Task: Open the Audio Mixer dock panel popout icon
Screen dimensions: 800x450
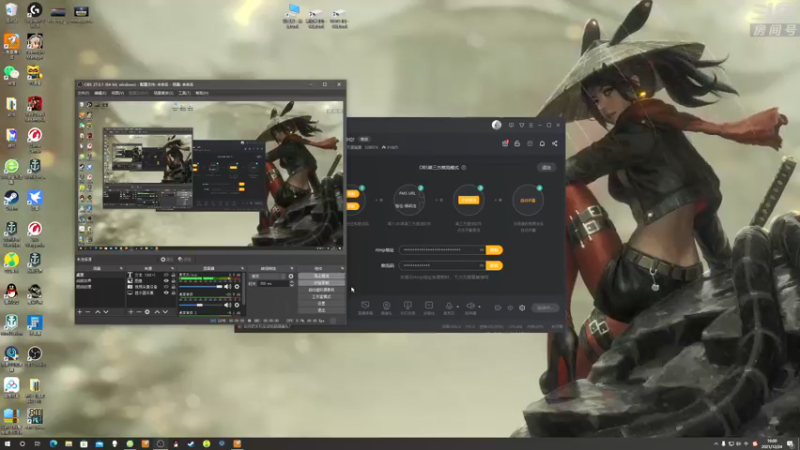Action: [x=242, y=268]
